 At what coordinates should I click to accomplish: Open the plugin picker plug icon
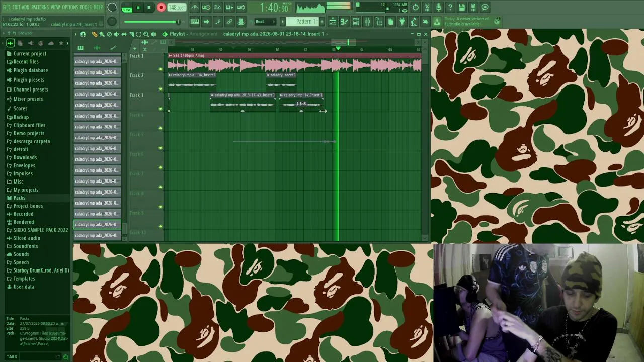pos(402,22)
